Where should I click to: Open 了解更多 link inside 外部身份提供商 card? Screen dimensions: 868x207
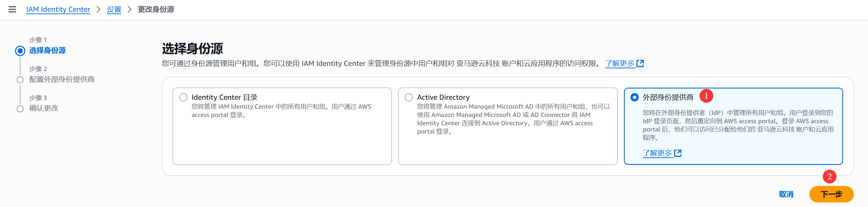(x=657, y=153)
